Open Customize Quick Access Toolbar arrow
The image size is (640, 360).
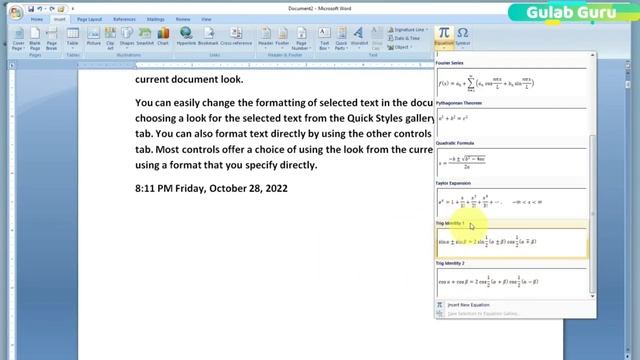[x=73, y=9]
